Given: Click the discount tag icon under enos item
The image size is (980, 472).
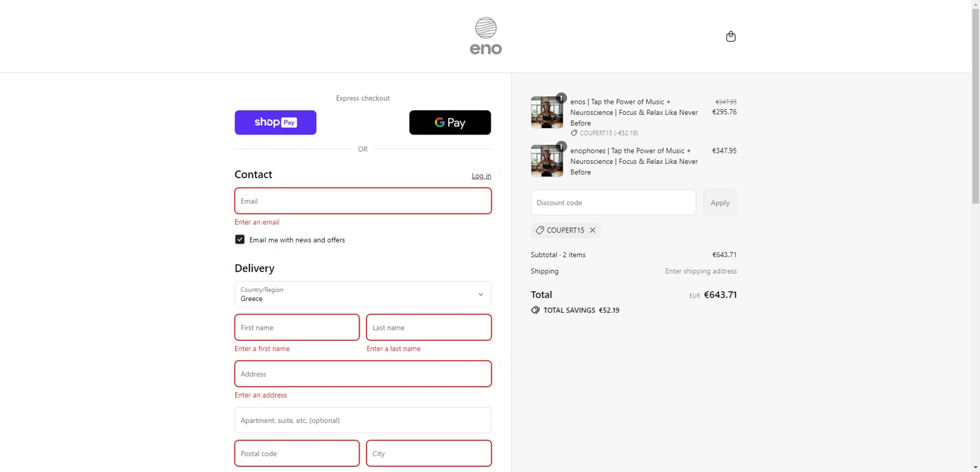Looking at the screenshot, I should click(574, 133).
